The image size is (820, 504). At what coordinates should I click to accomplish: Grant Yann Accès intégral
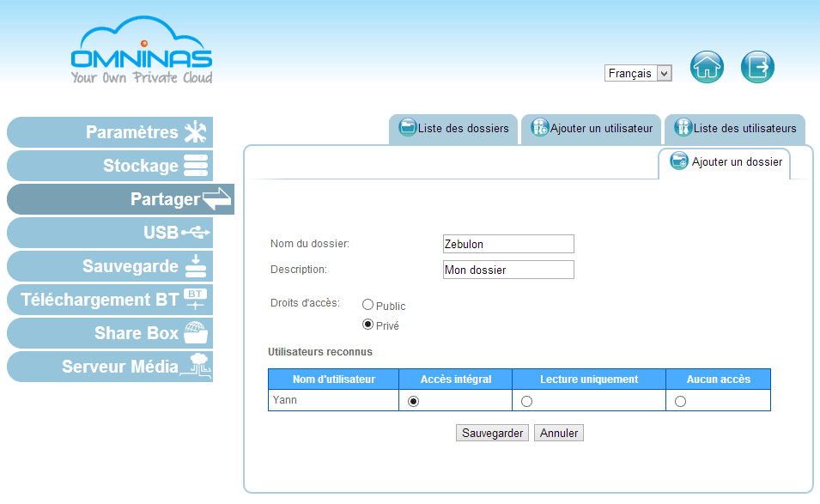click(x=413, y=401)
